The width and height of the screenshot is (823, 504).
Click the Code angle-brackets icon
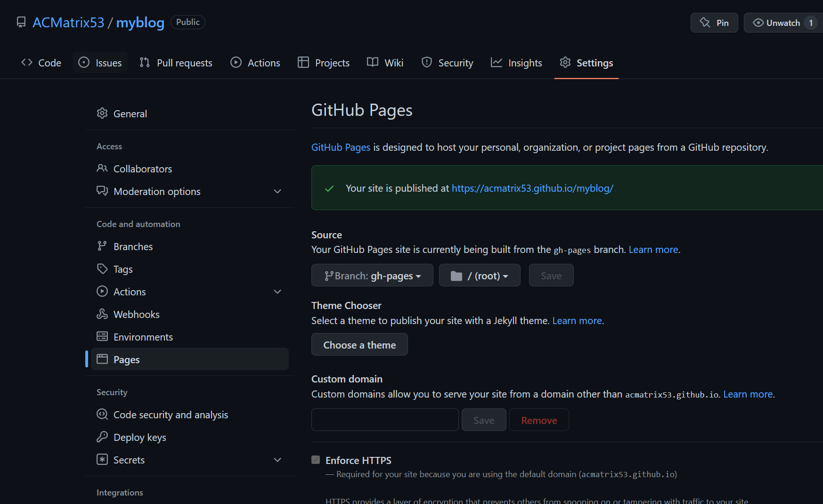click(27, 63)
